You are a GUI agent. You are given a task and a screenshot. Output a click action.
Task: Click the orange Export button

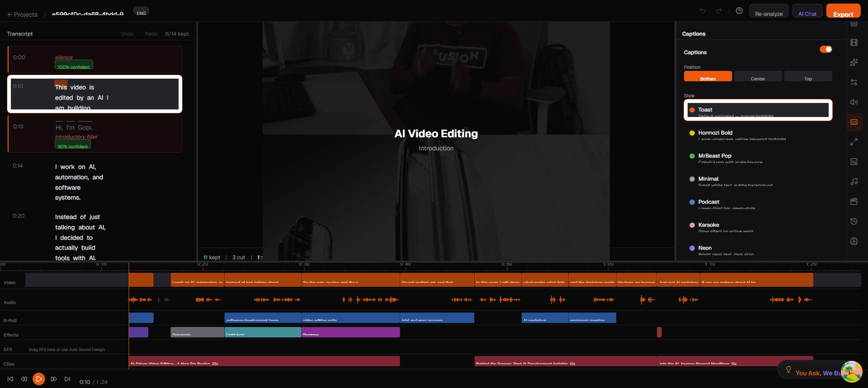[843, 13]
